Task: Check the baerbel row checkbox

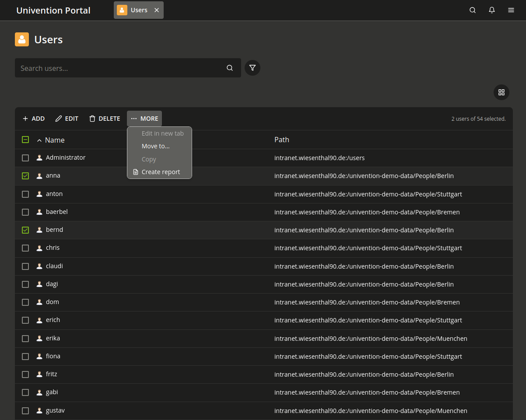Action: [x=25, y=212]
